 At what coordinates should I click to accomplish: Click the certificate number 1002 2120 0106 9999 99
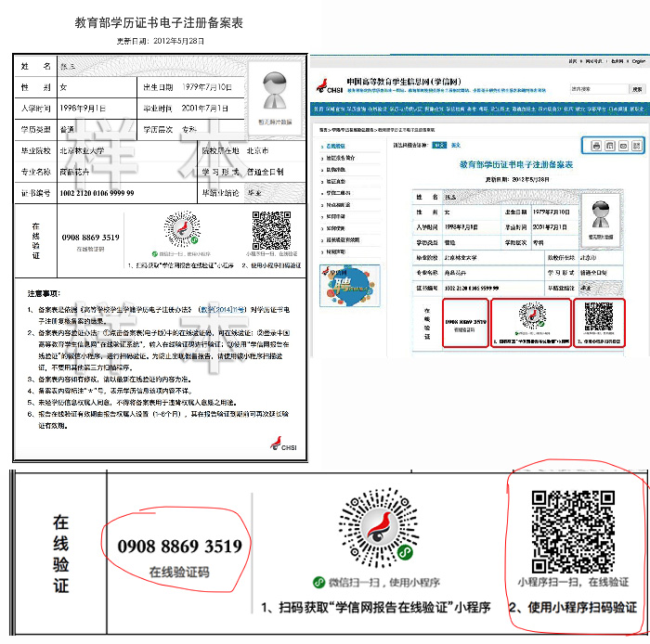[97, 193]
